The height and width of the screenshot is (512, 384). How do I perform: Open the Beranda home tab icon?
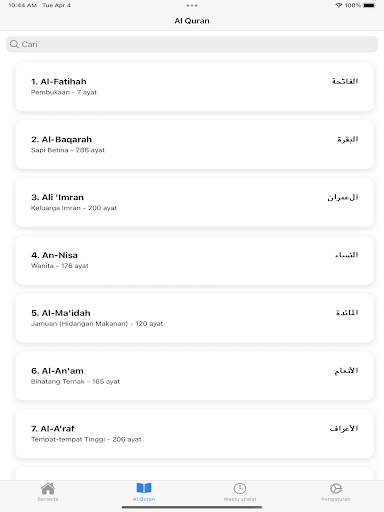[48, 489]
